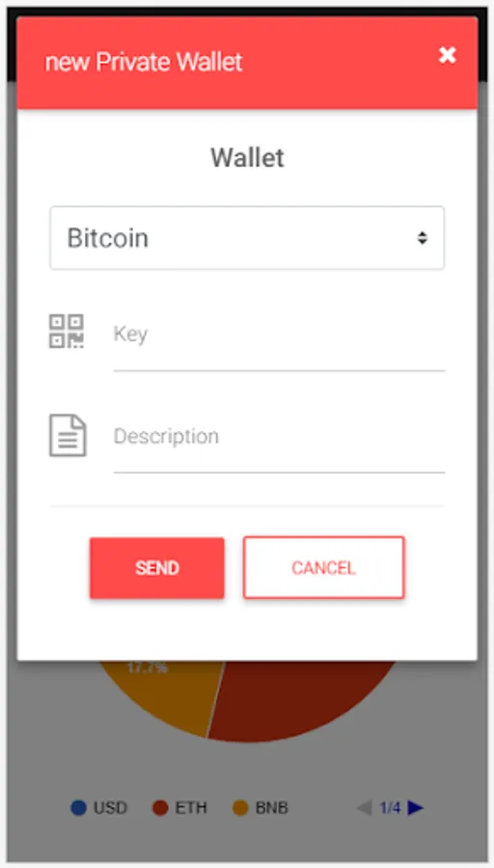Close the new Private Wallet dialog
Image resolution: width=494 pixels, height=868 pixels.
point(448,55)
